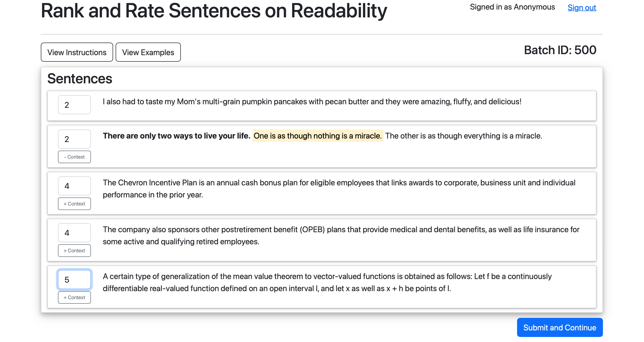Open the View Instructions button

point(77,52)
